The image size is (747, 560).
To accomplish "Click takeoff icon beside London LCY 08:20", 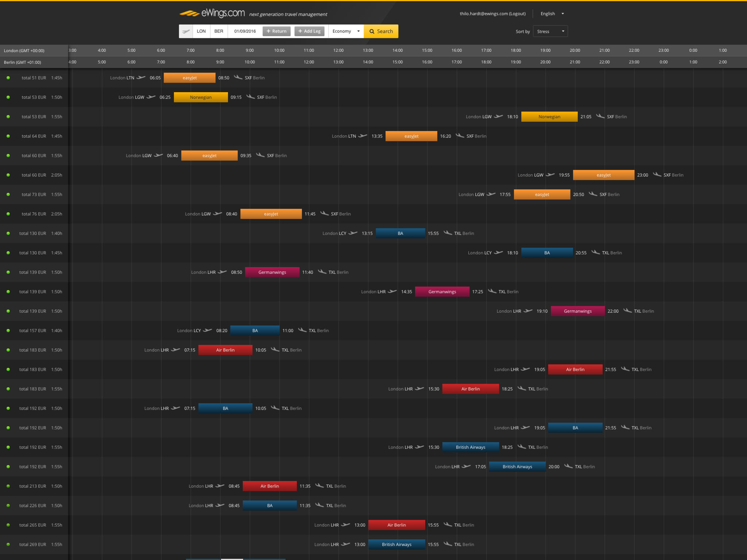I will point(208,330).
